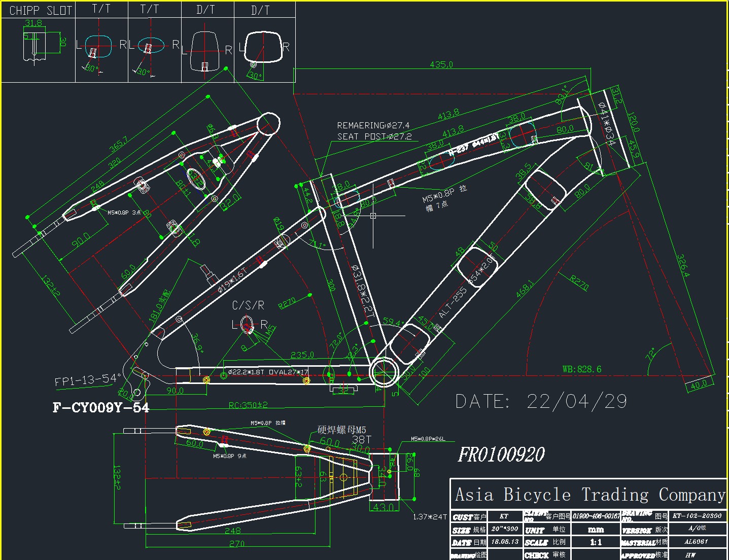Click the Asia Bicycle Trading Company title

589,494
